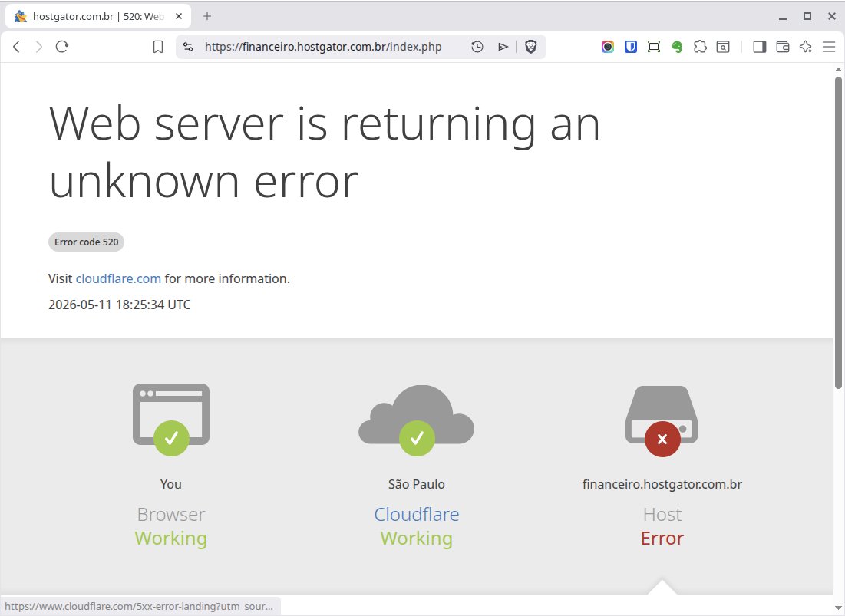This screenshot has height=616, width=845.
Task: Open site settings icon in address bar
Action: point(188,47)
